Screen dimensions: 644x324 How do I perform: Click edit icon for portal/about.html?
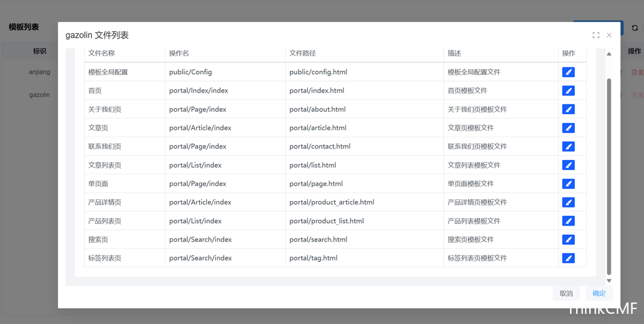pos(568,109)
